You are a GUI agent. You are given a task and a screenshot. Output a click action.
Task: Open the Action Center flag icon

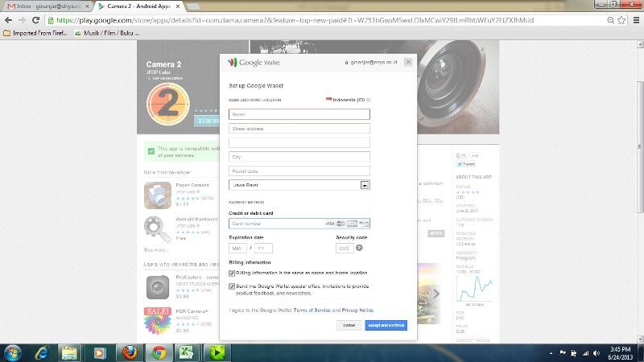click(563, 353)
